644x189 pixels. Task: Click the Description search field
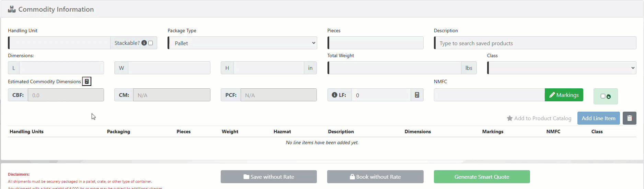click(535, 43)
